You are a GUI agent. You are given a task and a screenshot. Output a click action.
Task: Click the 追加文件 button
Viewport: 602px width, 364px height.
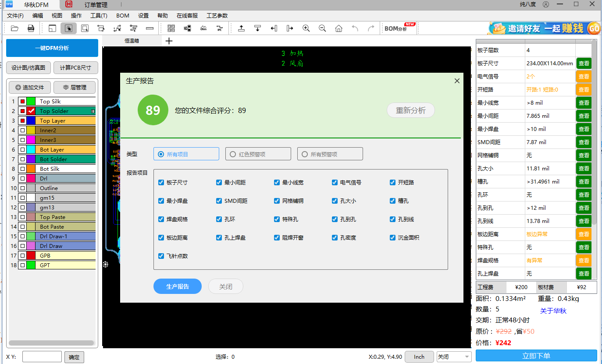pyautogui.click(x=30, y=87)
